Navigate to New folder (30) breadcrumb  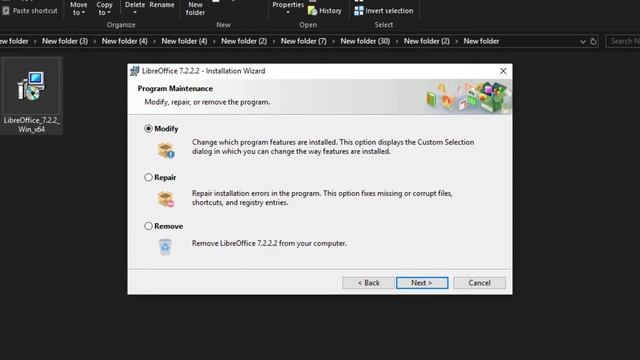(x=365, y=41)
